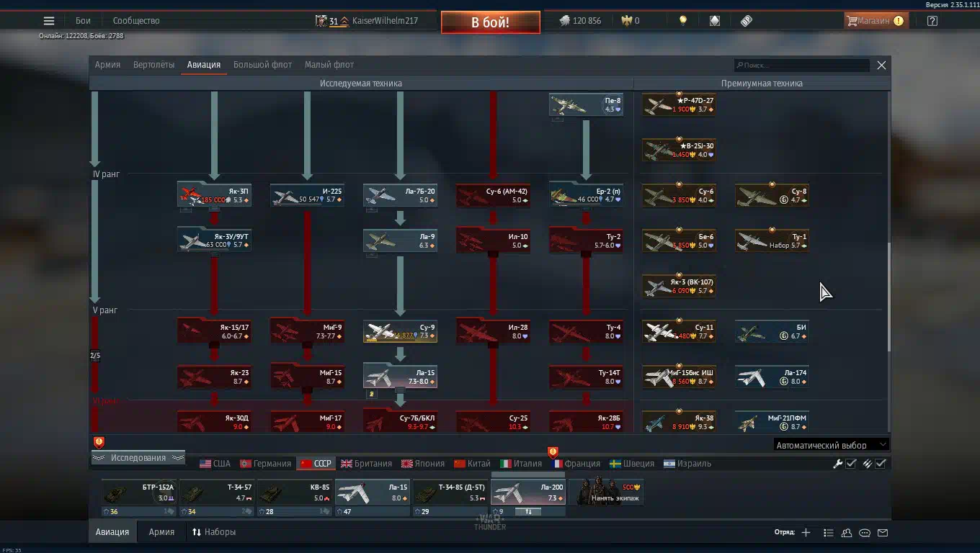This screenshot has width=980, height=553.
Task: Select Як-3П in research tree
Action: click(214, 195)
